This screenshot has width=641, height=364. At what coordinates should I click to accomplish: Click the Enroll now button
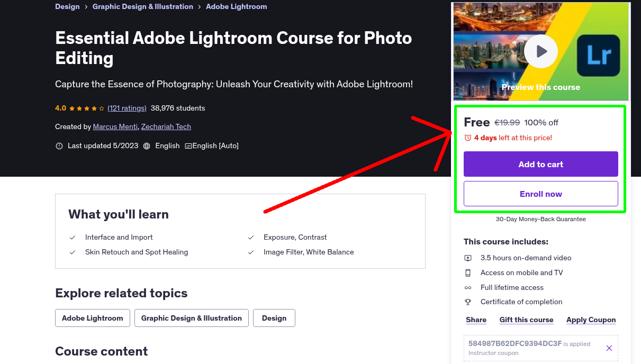click(541, 194)
